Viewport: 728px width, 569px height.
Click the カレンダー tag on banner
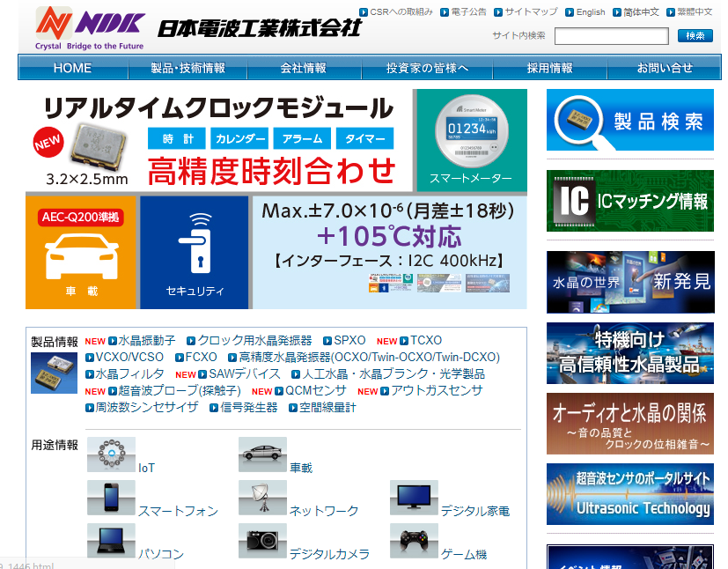(239, 138)
